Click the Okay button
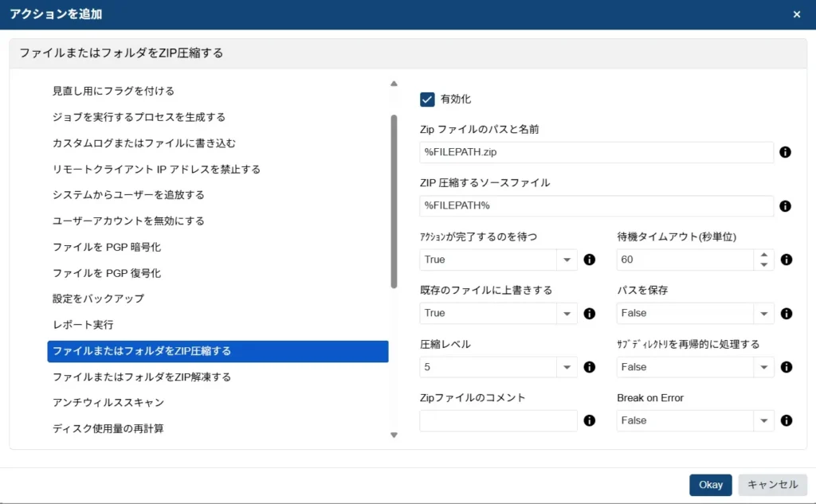Viewport: 816px width, 504px height. [x=710, y=485]
